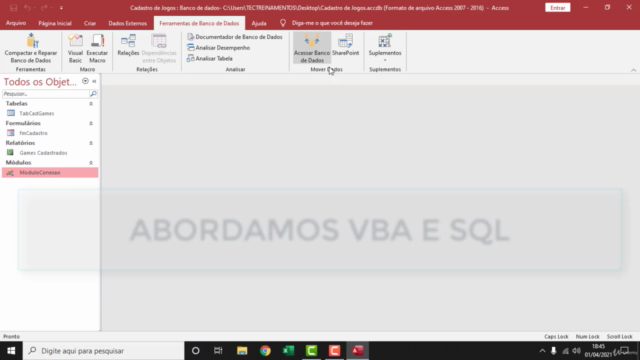Click the Todos os Objetos header
This screenshot has height=360, width=640.
[x=40, y=82]
